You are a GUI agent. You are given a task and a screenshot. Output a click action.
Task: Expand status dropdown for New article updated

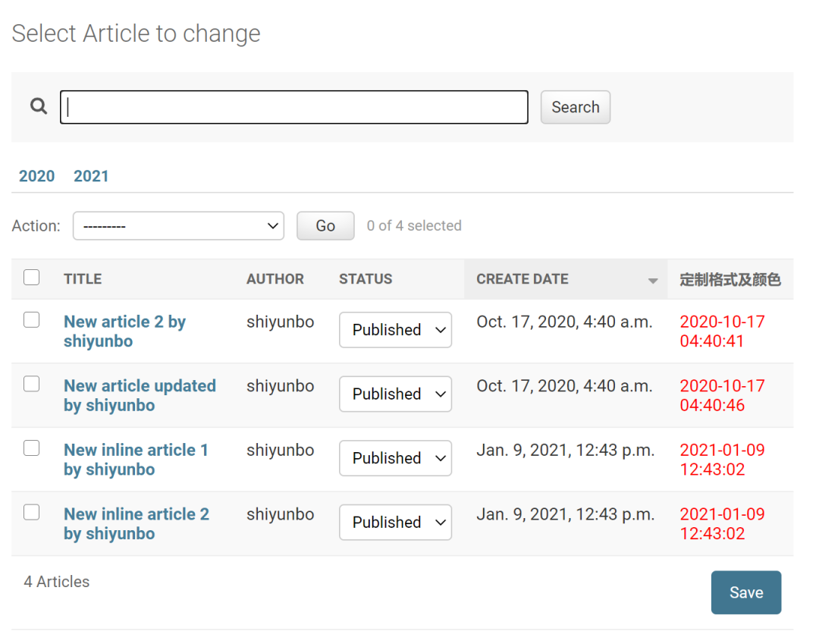coord(395,394)
